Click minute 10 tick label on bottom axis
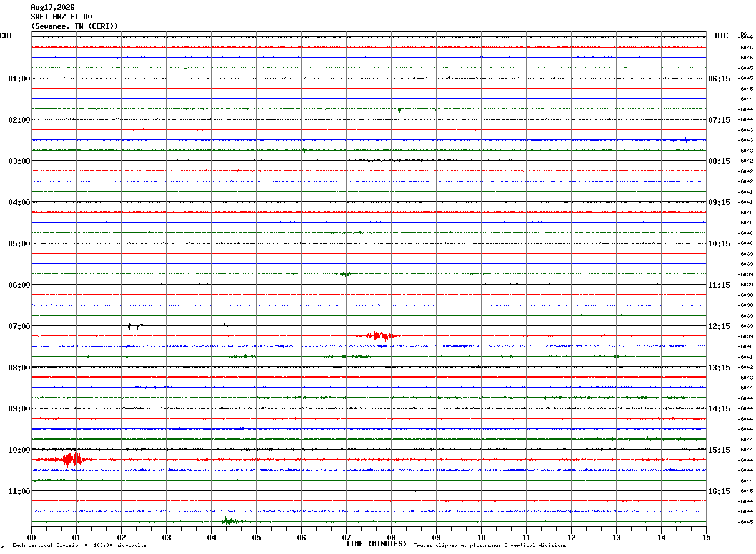756x554 pixels. pyautogui.click(x=481, y=537)
